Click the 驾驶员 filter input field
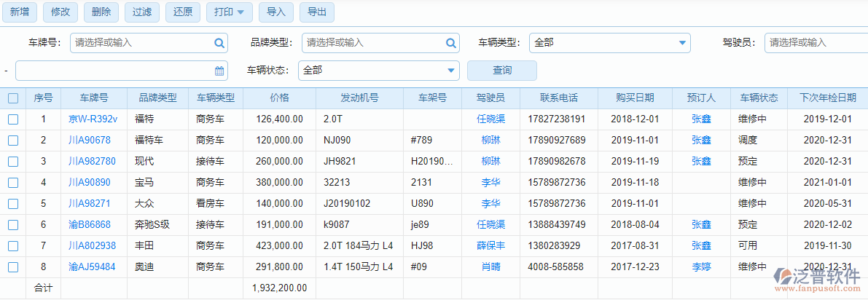868x300 pixels. click(x=816, y=43)
